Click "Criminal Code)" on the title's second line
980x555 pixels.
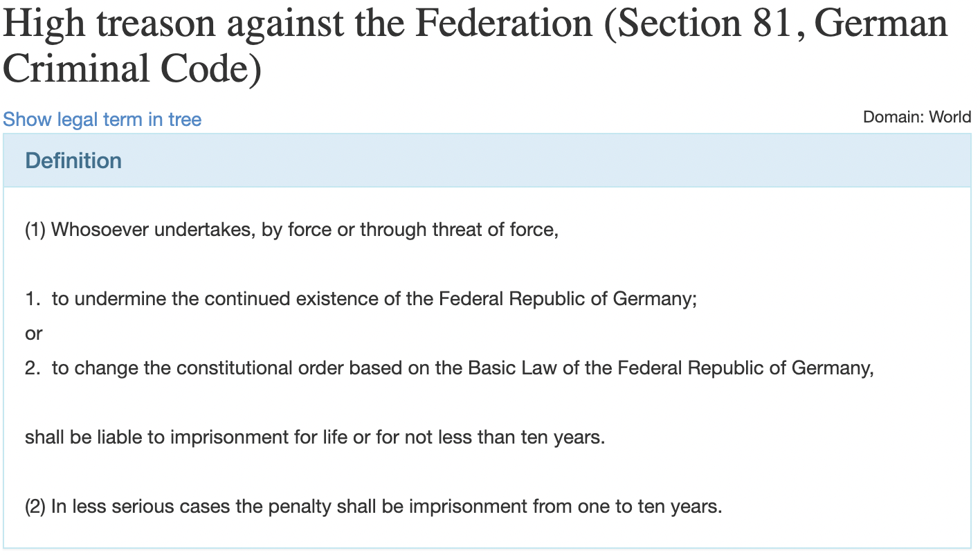tap(132, 69)
